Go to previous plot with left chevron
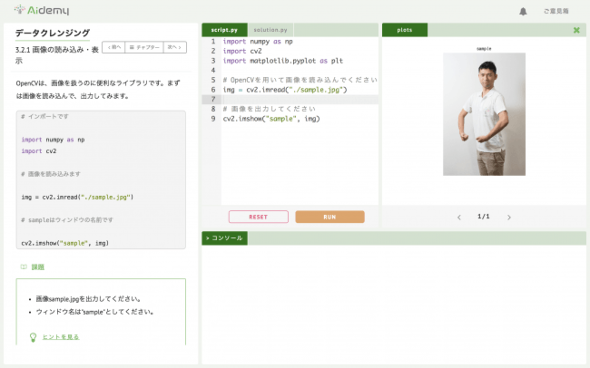 459,217
